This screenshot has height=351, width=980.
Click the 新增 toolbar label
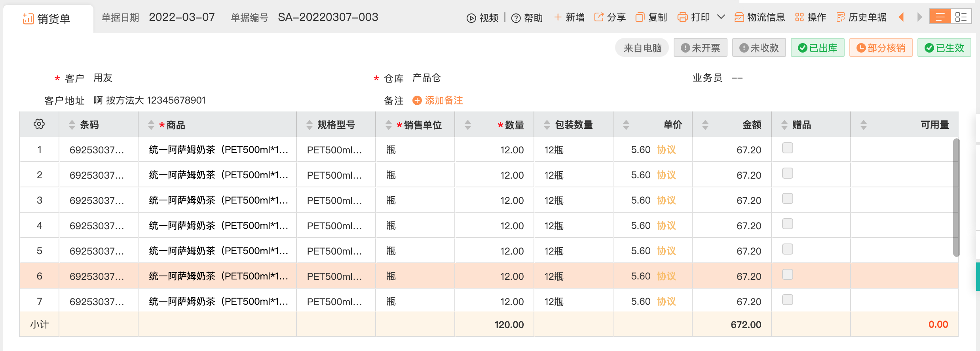[575, 17]
